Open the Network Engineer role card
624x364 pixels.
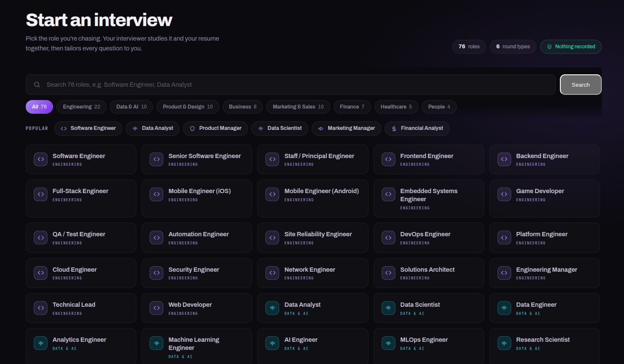coord(312,273)
